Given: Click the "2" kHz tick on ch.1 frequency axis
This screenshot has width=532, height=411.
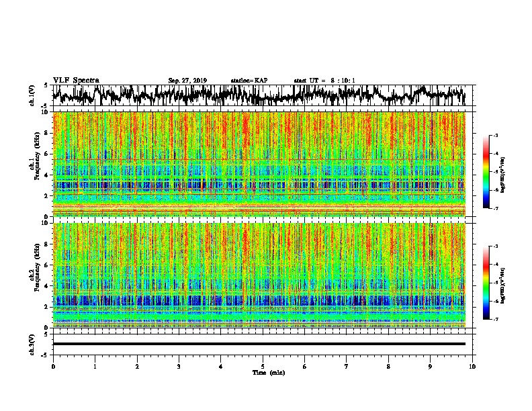Looking at the screenshot, I should (46, 195).
